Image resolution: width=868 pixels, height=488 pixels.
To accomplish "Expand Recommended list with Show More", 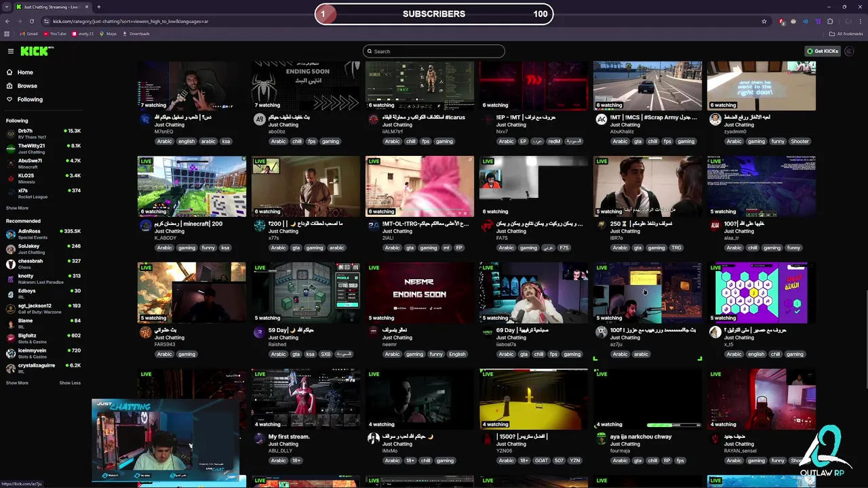I will [17, 383].
